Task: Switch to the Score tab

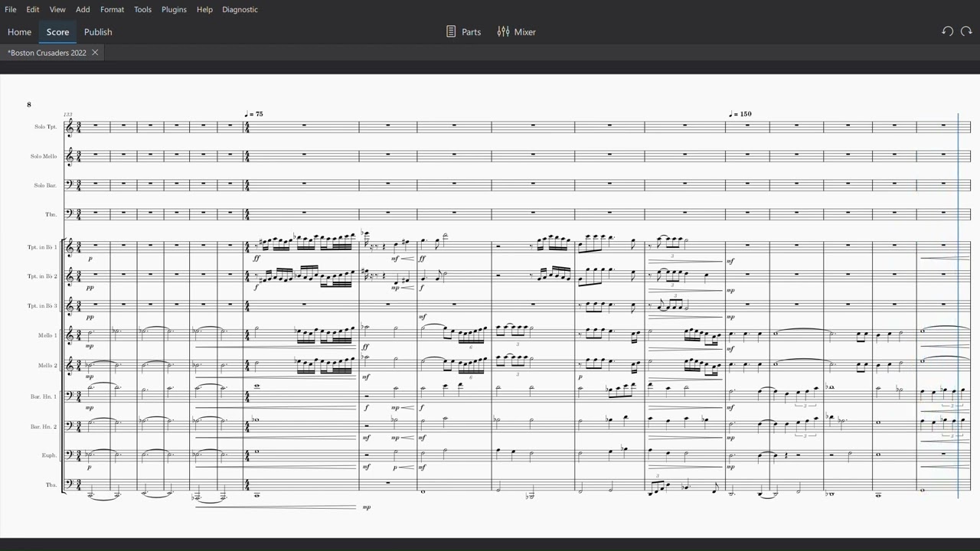Action: (57, 32)
